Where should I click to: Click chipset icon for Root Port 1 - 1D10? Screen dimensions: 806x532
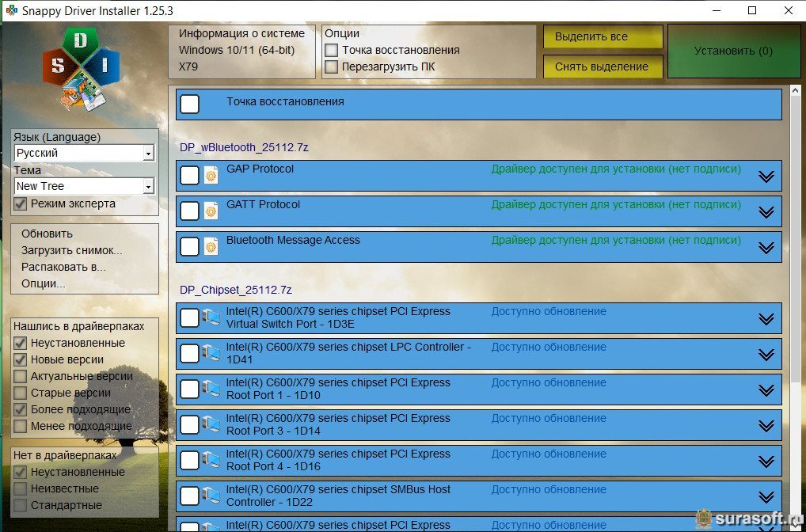click(211, 389)
